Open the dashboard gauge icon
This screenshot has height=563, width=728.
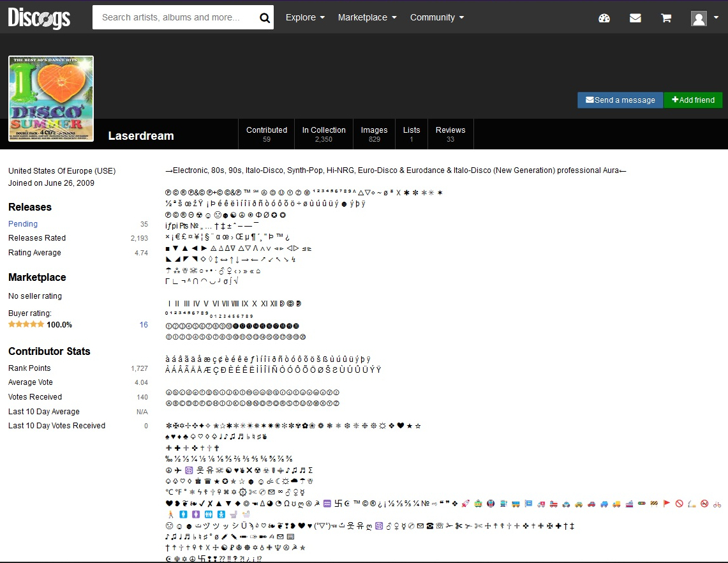tap(604, 18)
